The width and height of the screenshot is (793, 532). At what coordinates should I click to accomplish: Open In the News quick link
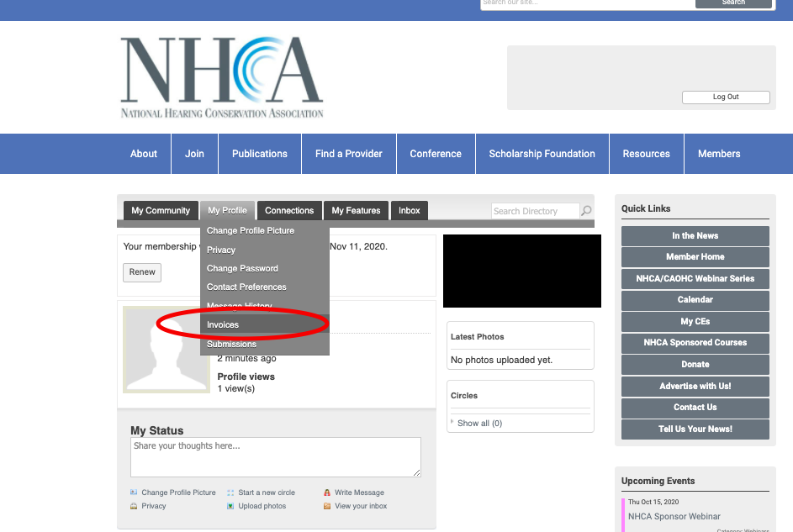[x=695, y=235]
